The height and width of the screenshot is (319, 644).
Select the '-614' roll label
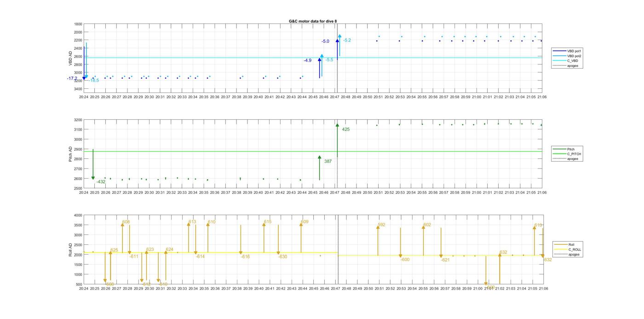200,256
